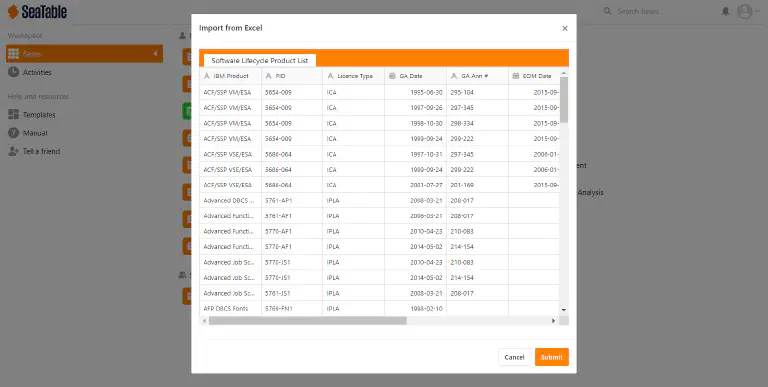Click the AFP DBCS Fonts cell
Image resolution: width=768 pixels, height=387 pixels.
(x=230, y=309)
